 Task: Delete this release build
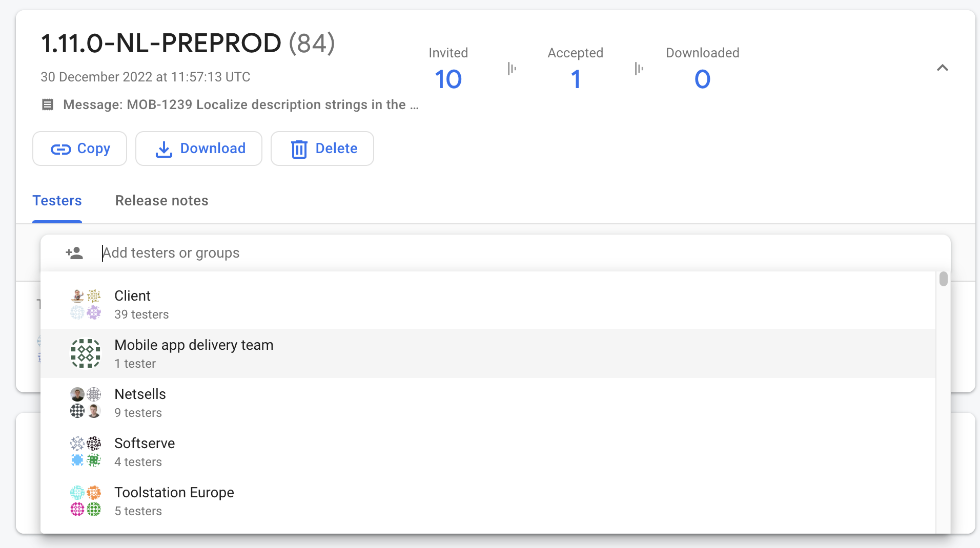click(x=322, y=149)
